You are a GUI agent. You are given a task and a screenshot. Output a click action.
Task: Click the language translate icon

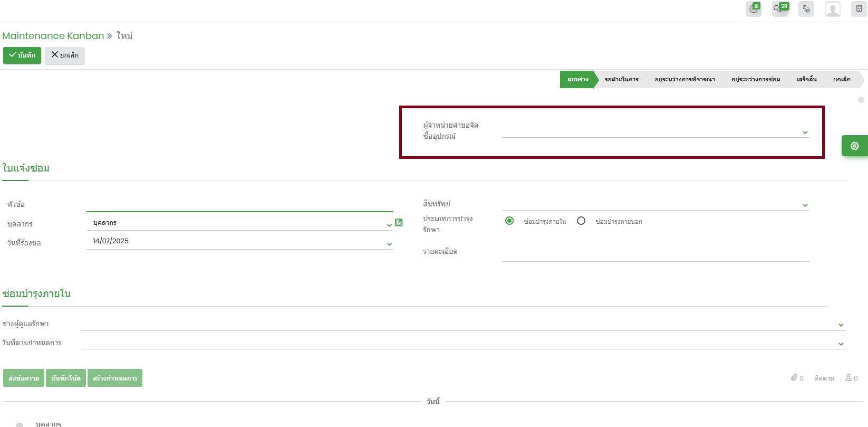[806, 9]
